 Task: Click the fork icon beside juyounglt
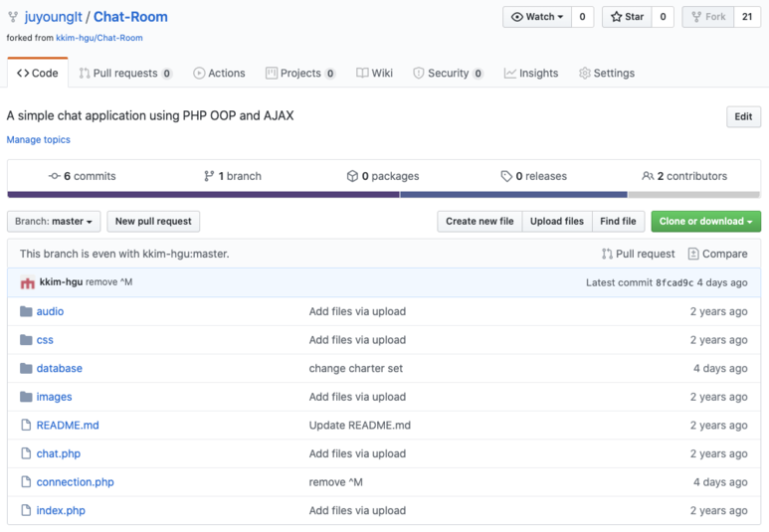coord(13,17)
